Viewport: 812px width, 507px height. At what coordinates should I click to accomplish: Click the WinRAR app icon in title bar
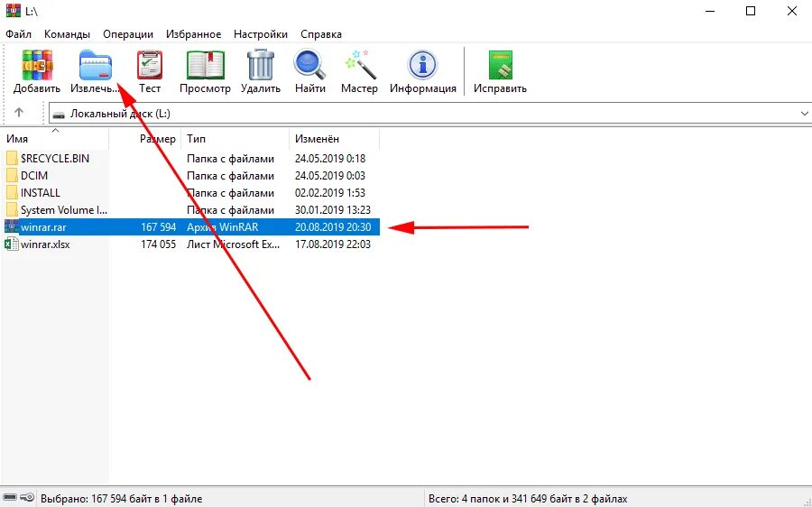click(x=13, y=11)
